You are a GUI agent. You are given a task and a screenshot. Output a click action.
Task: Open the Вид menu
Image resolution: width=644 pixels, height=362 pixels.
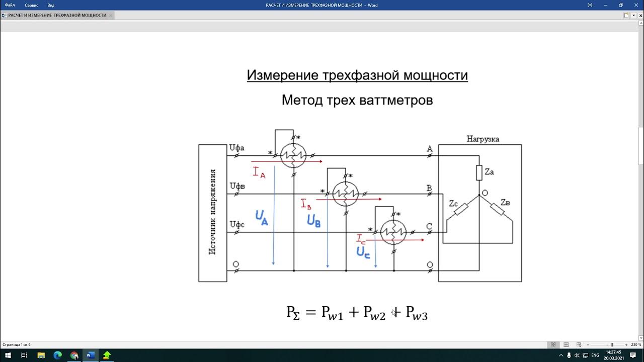(x=51, y=5)
